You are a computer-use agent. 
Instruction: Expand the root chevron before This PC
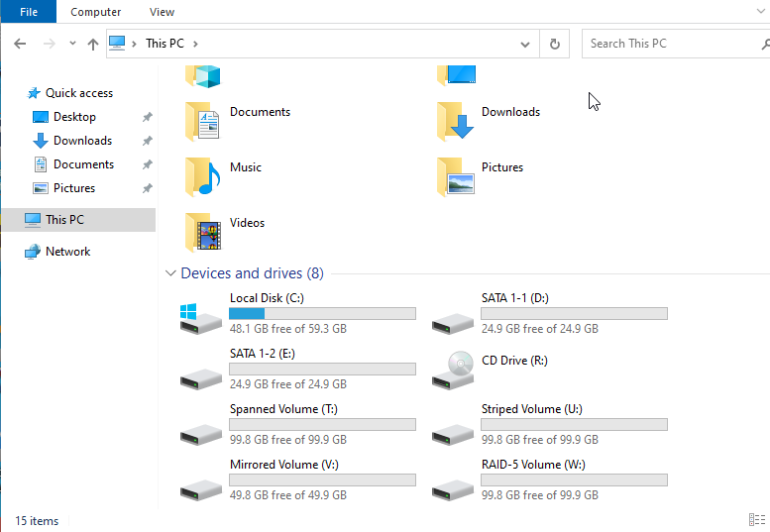[x=134, y=44]
